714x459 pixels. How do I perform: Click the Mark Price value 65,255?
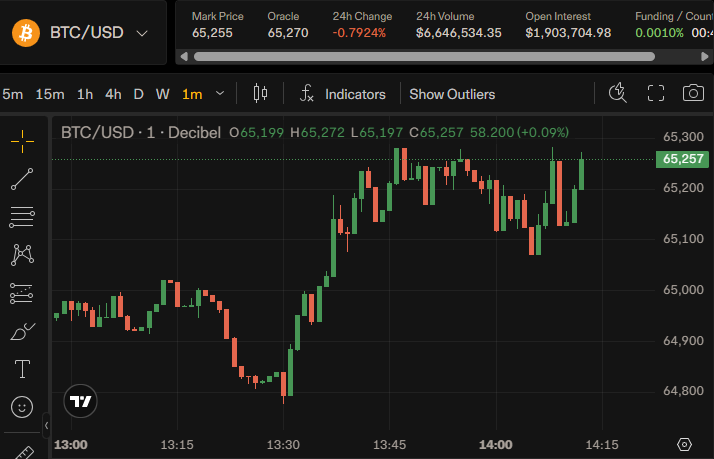pyautogui.click(x=212, y=33)
